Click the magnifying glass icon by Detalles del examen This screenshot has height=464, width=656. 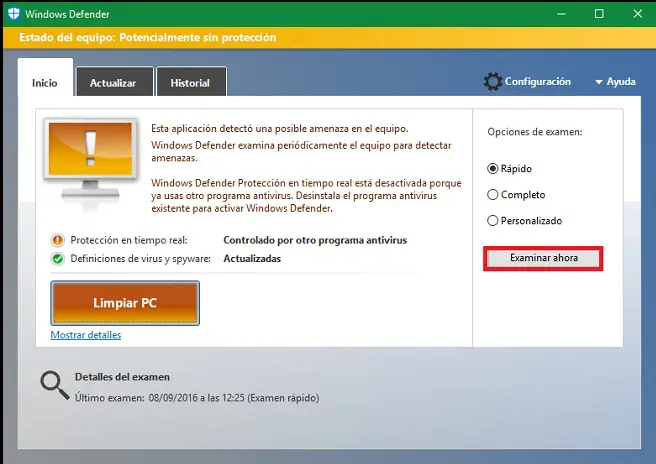(55, 385)
